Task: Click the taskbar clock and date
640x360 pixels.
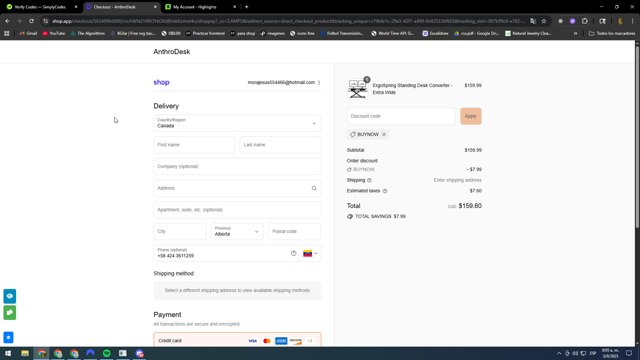Action: point(610,353)
